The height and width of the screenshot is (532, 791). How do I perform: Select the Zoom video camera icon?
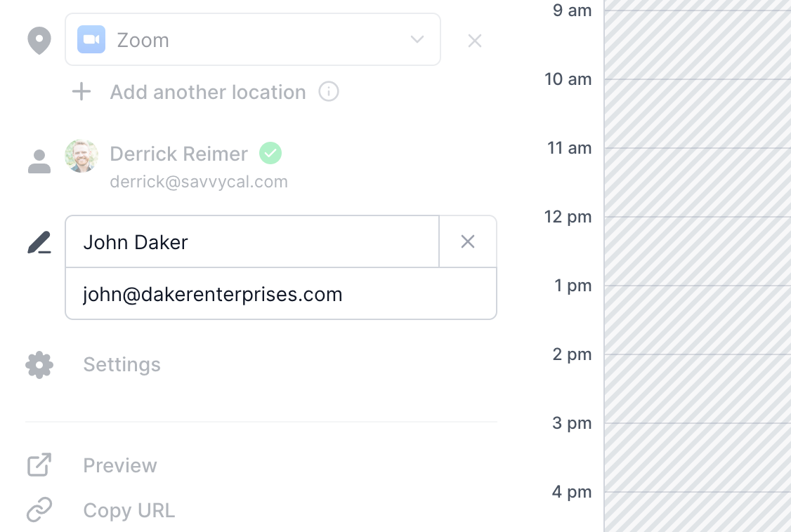91,40
